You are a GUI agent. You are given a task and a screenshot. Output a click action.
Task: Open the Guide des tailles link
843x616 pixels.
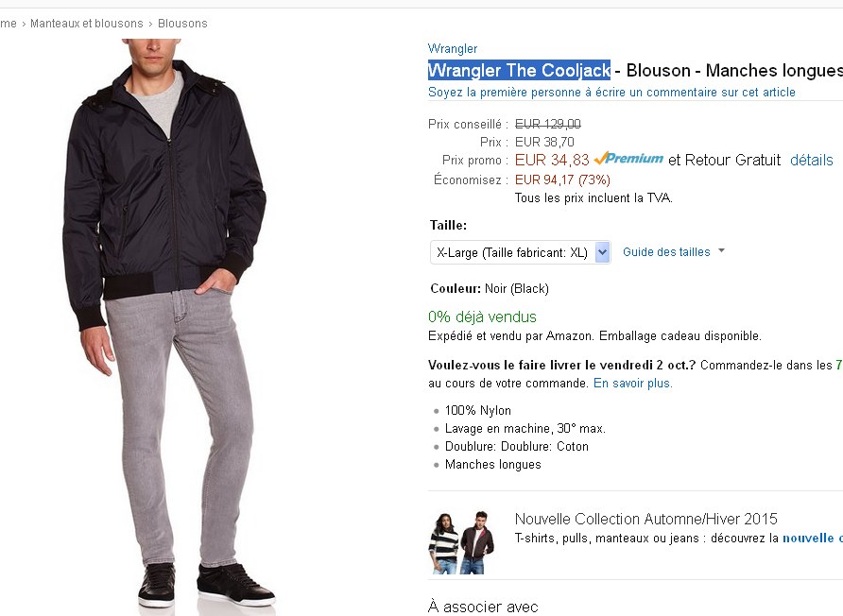665,252
